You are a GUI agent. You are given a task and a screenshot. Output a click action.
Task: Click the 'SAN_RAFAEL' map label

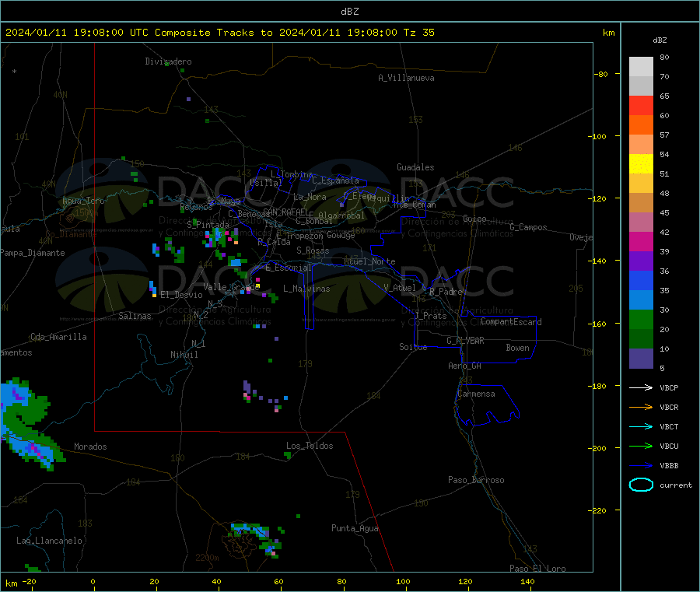(x=285, y=212)
